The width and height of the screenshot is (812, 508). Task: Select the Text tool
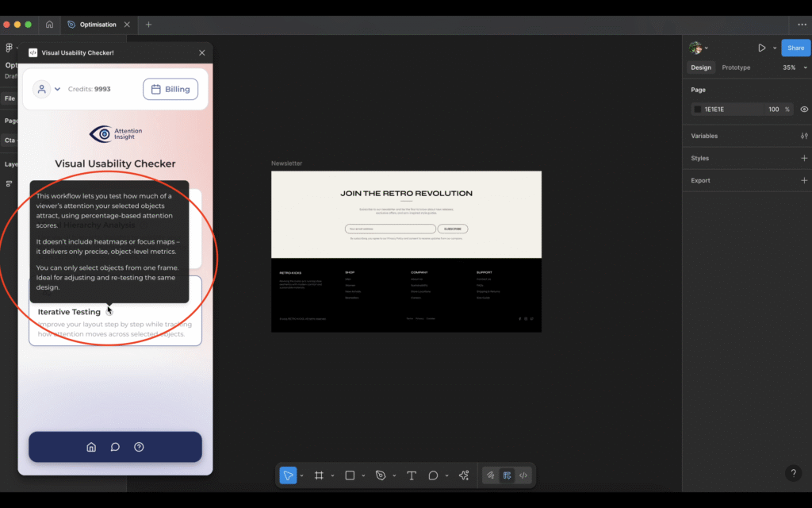pos(412,475)
